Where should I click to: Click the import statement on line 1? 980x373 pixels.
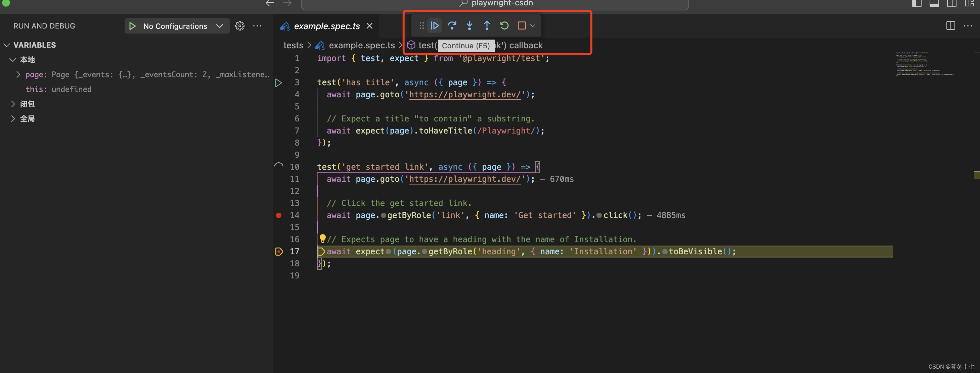coord(433,58)
